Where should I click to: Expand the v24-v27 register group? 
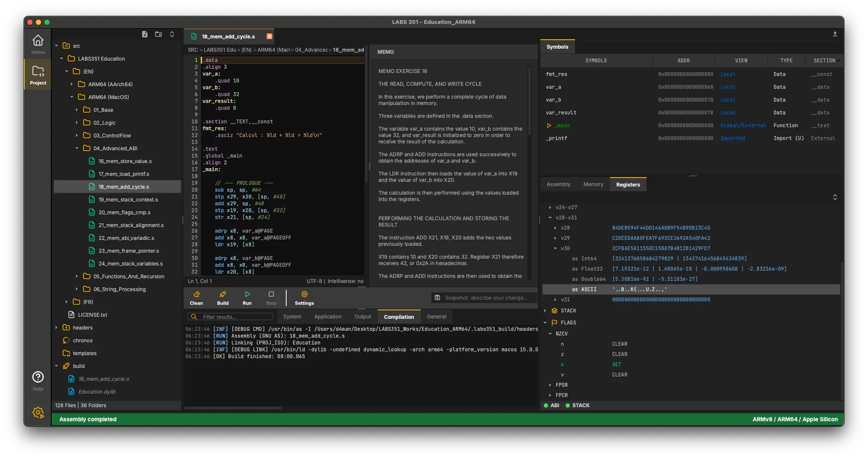point(550,207)
